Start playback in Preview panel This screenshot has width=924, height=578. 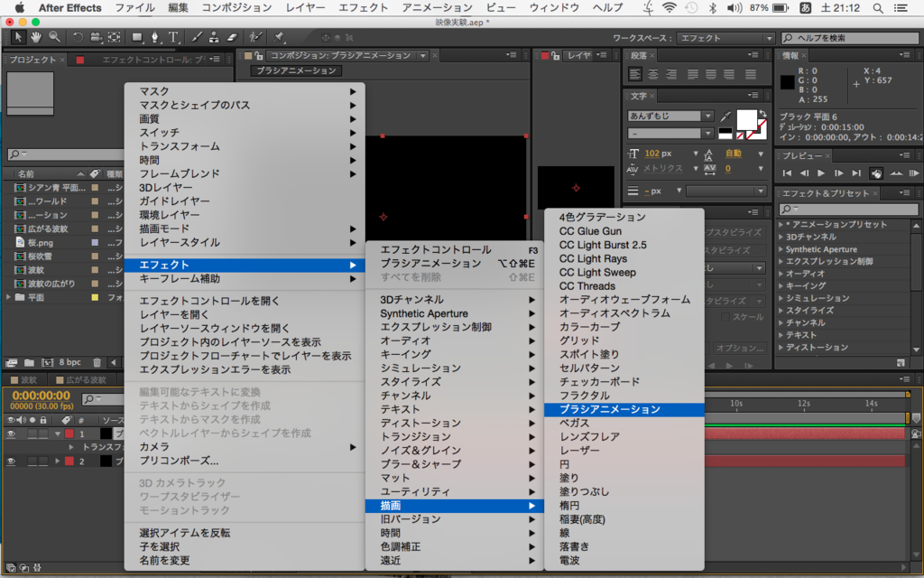tap(821, 172)
